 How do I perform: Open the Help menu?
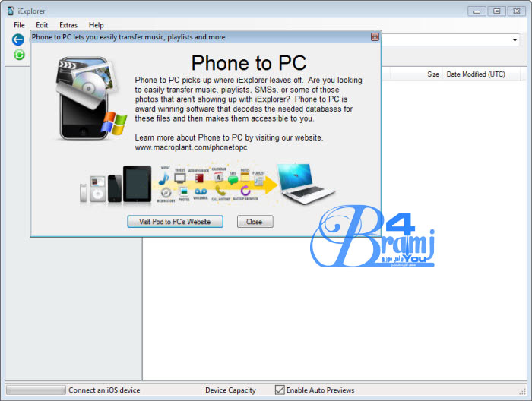96,25
